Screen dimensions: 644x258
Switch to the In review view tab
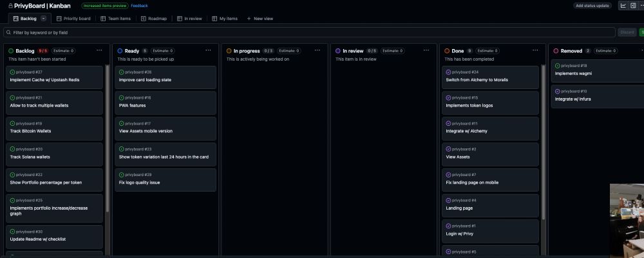(189, 19)
